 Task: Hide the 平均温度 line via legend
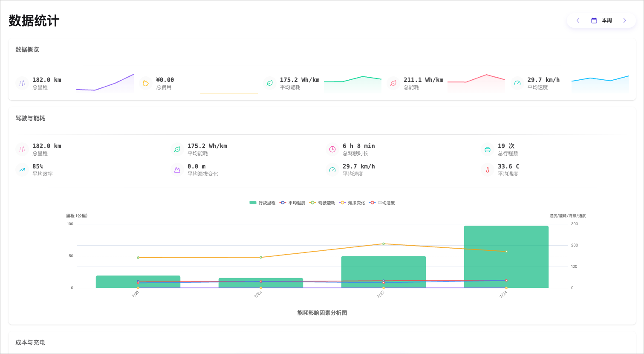292,203
